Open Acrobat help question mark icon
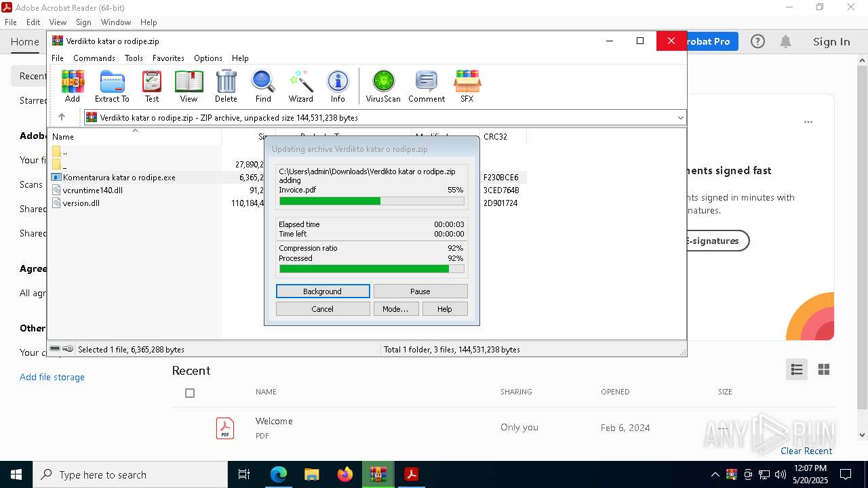868x488 pixels. coord(757,41)
